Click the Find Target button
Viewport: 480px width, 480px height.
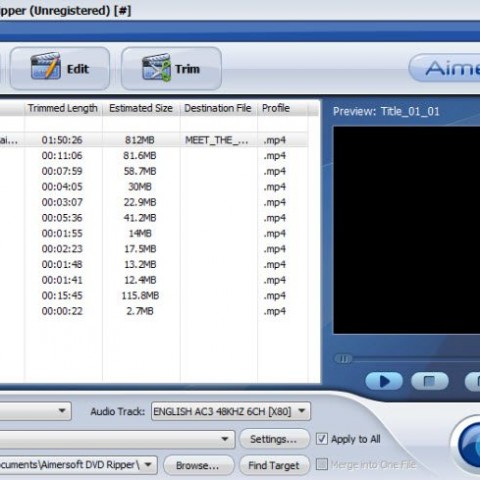(x=274, y=465)
